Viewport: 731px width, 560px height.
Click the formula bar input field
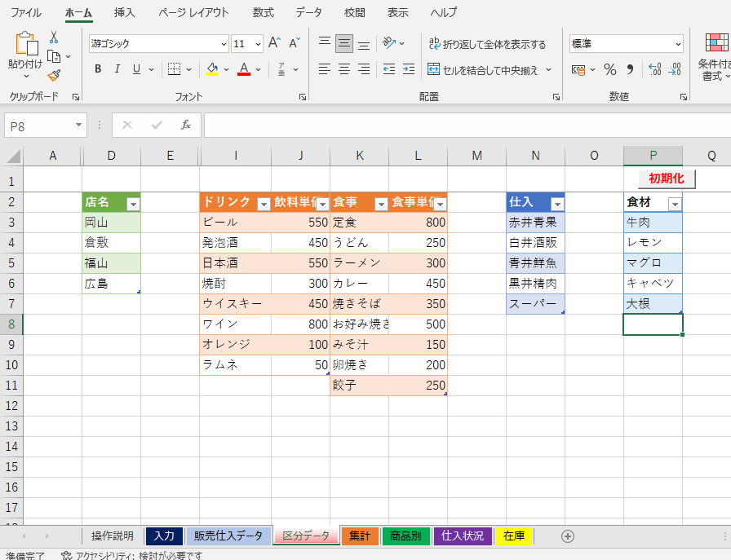[x=467, y=125]
